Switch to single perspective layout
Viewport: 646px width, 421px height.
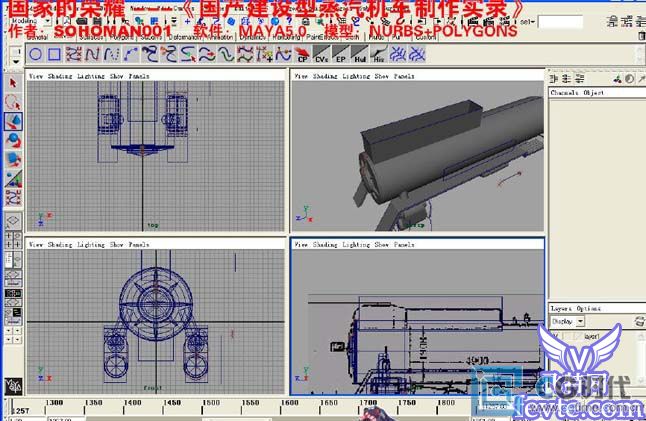[x=13, y=221]
